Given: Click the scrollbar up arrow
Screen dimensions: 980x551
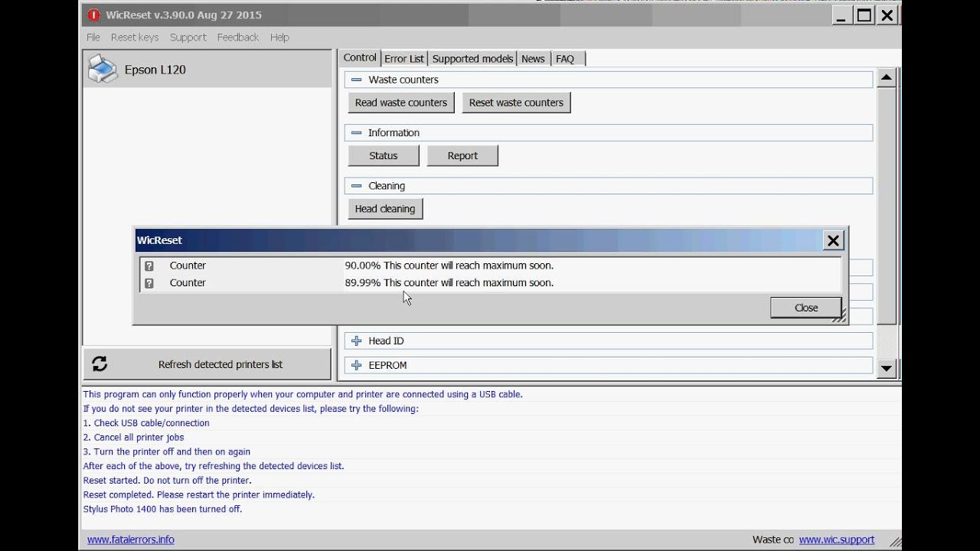Looking at the screenshot, I should click(x=887, y=77).
